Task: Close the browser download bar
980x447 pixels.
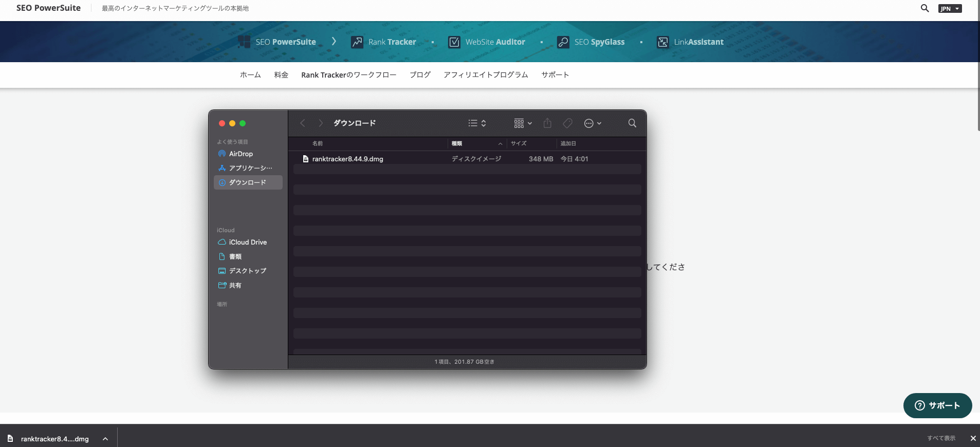Action: [x=973, y=438]
